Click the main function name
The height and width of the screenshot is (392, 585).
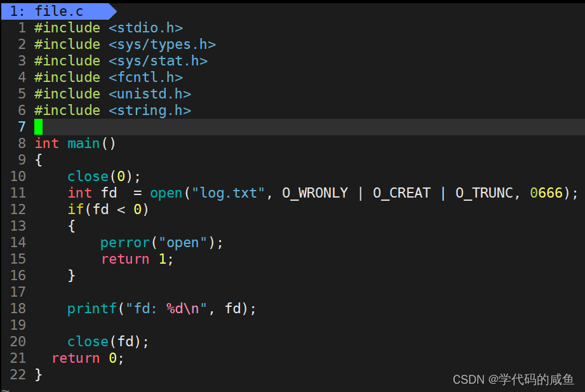pyautogui.click(x=84, y=144)
